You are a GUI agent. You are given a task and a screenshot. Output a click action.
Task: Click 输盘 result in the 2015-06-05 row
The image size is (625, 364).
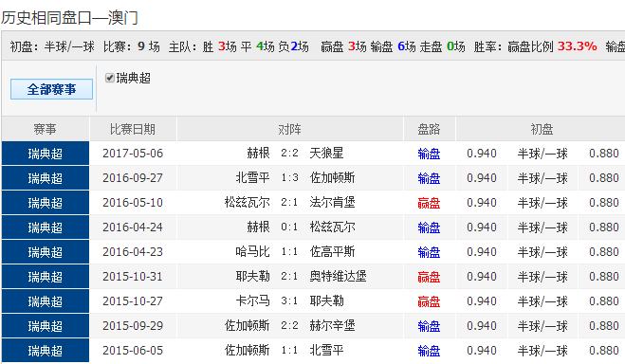(429, 352)
